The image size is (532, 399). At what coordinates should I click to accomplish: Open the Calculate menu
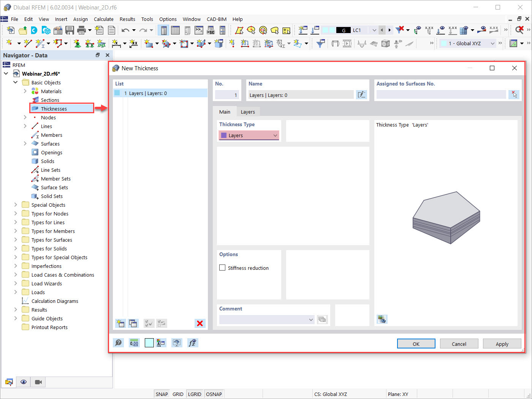coord(104,19)
